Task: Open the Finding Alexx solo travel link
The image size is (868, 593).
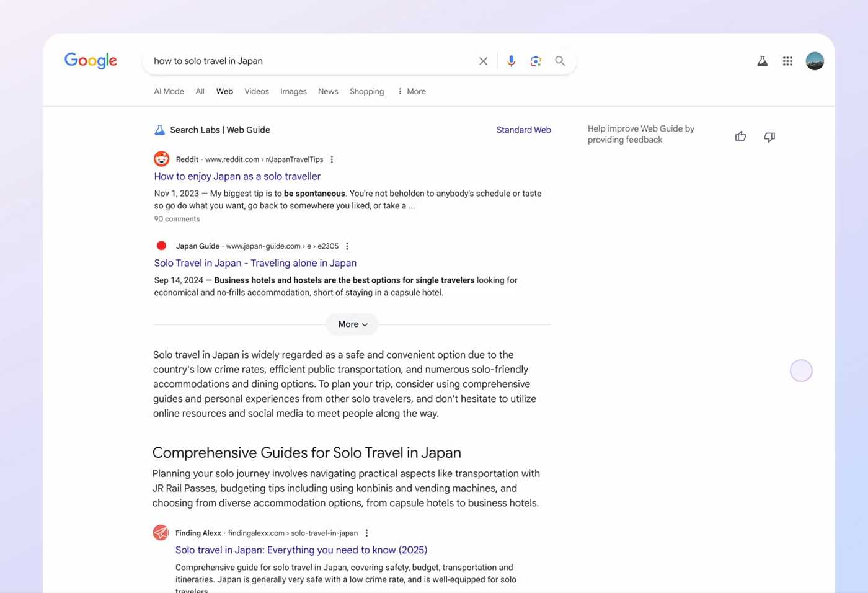Action: 301,550
